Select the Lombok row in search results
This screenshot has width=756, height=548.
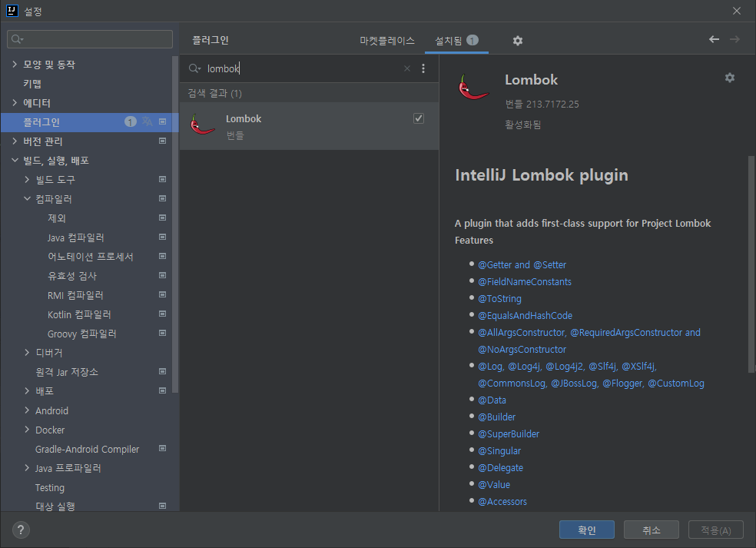[309, 126]
